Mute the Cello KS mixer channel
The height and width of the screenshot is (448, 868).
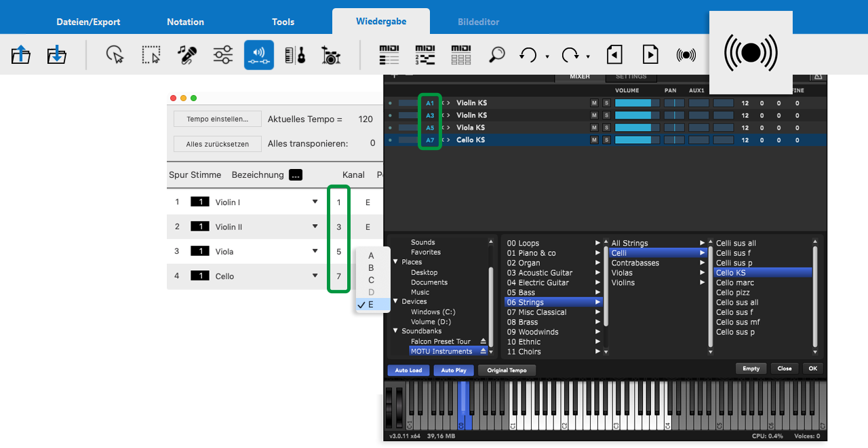point(594,140)
